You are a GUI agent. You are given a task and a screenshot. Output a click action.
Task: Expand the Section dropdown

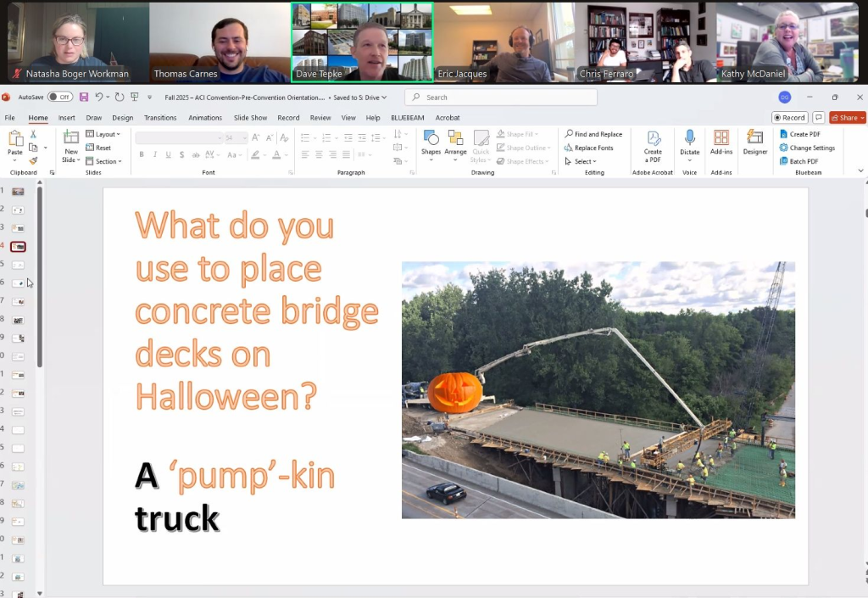(x=105, y=161)
